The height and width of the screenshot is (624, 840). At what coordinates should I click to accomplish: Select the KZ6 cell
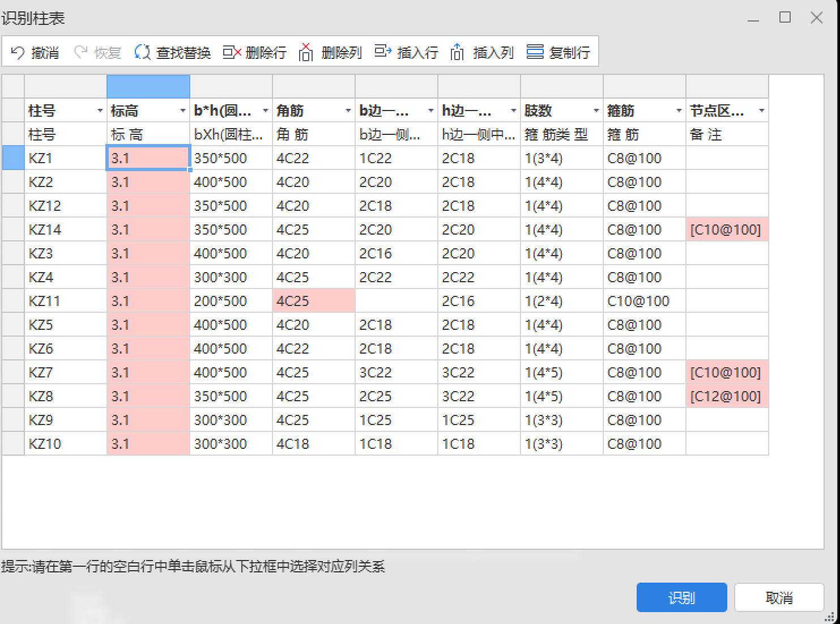66,349
